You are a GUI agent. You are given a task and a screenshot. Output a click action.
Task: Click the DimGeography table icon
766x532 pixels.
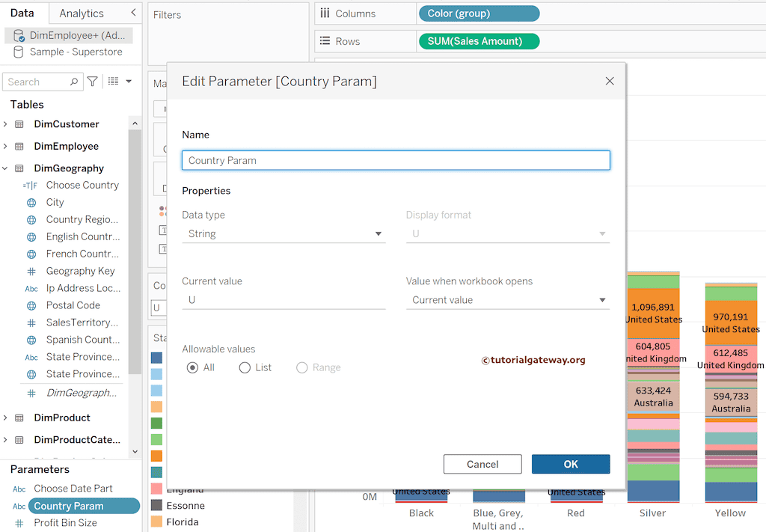19,168
